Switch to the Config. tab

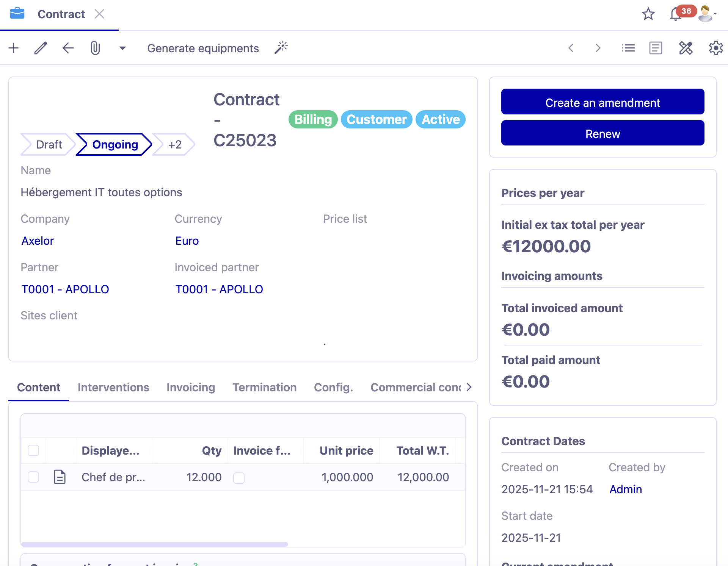coord(334,388)
